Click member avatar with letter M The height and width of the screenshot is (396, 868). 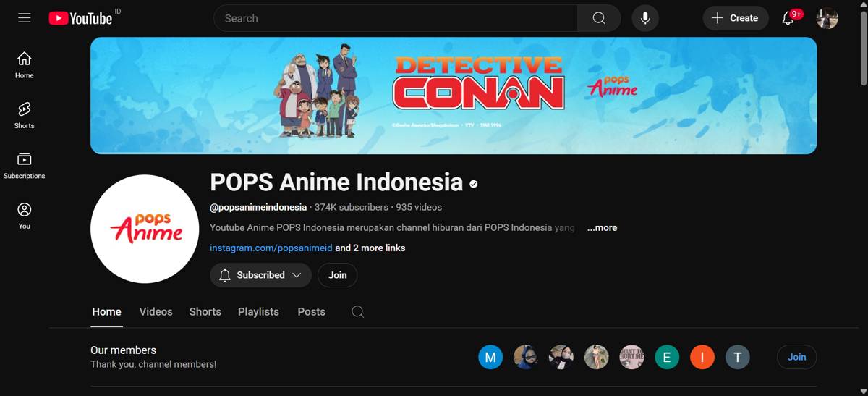click(x=490, y=357)
